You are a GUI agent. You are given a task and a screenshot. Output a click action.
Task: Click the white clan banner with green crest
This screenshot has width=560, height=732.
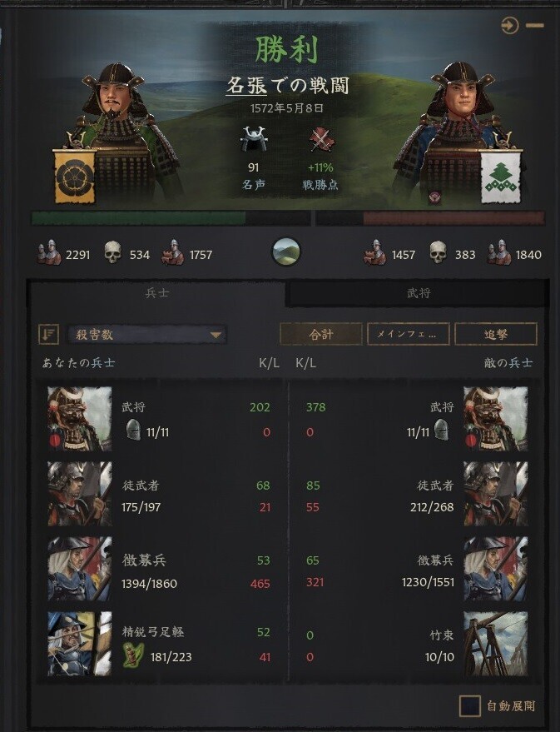pos(501,177)
